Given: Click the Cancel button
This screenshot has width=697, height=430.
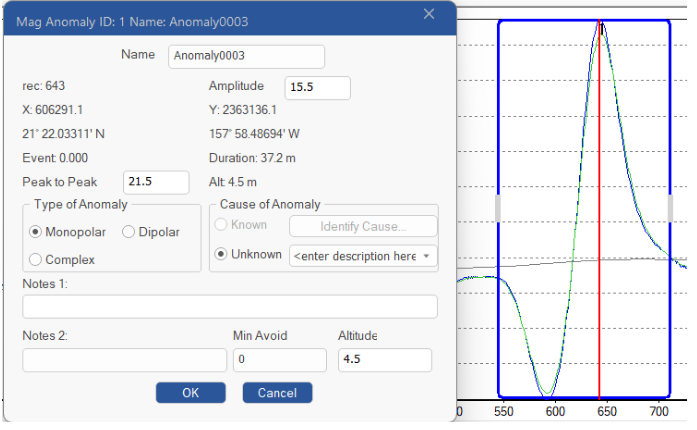Looking at the screenshot, I should (277, 393).
